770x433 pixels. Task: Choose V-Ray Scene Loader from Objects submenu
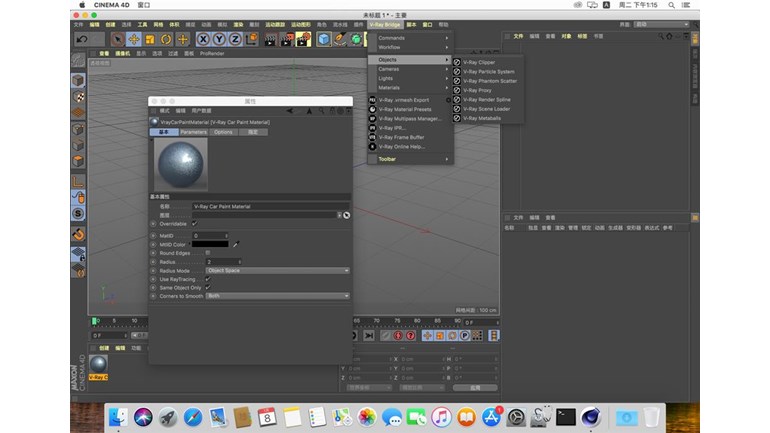click(x=486, y=108)
